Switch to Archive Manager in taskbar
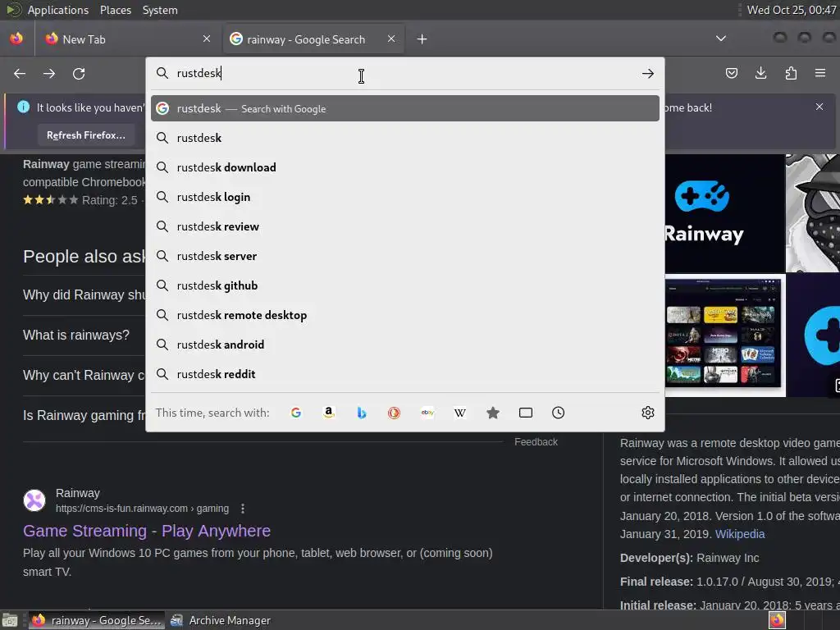 click(x=221, y=620)
